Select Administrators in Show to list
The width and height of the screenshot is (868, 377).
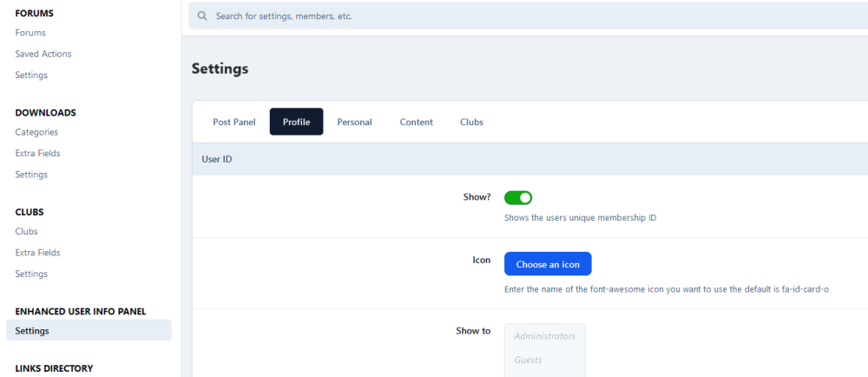(x=545, y=336)
